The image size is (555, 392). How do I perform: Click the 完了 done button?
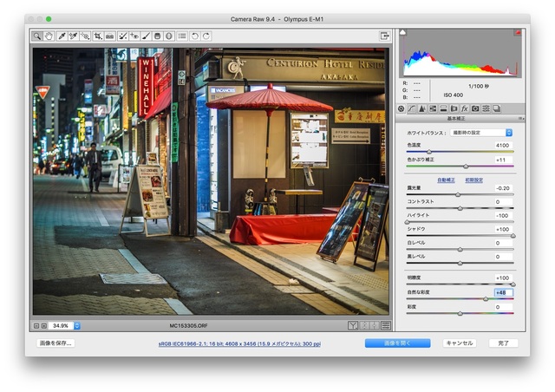click(503, 343)
